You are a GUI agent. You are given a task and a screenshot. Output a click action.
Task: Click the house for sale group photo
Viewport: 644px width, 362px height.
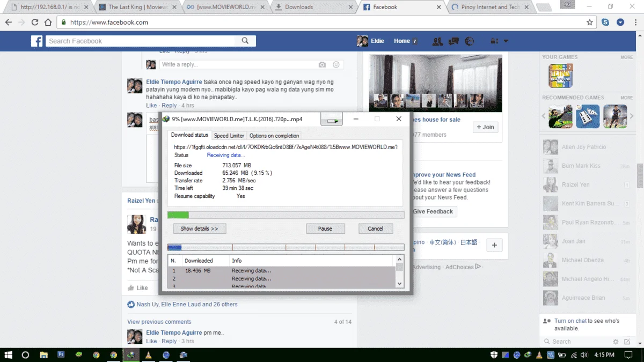[x=435, y=83]
